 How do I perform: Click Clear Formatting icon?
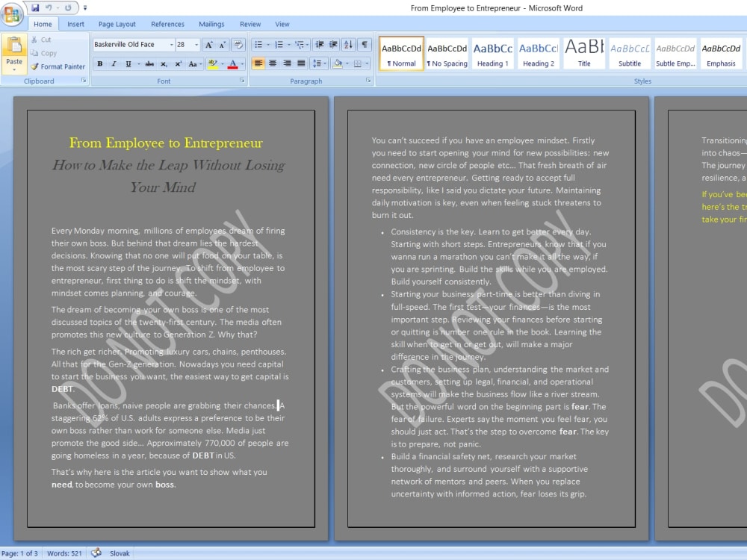[238, 45]
